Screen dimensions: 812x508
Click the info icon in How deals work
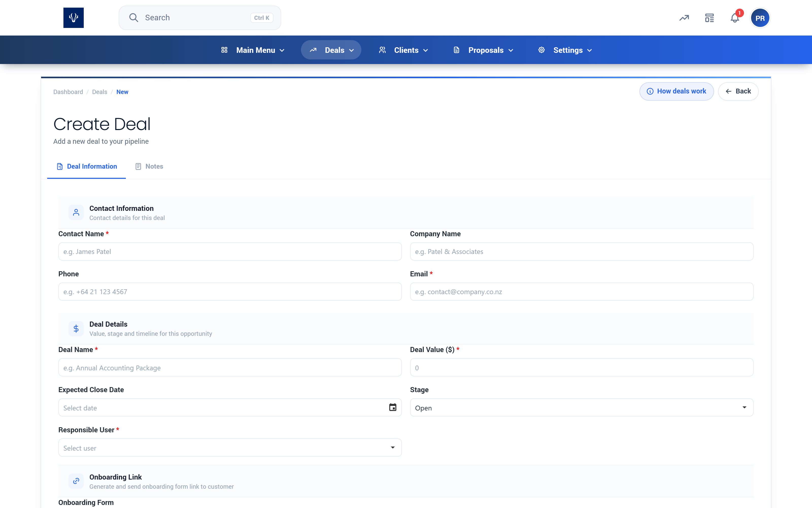[650, 91]
